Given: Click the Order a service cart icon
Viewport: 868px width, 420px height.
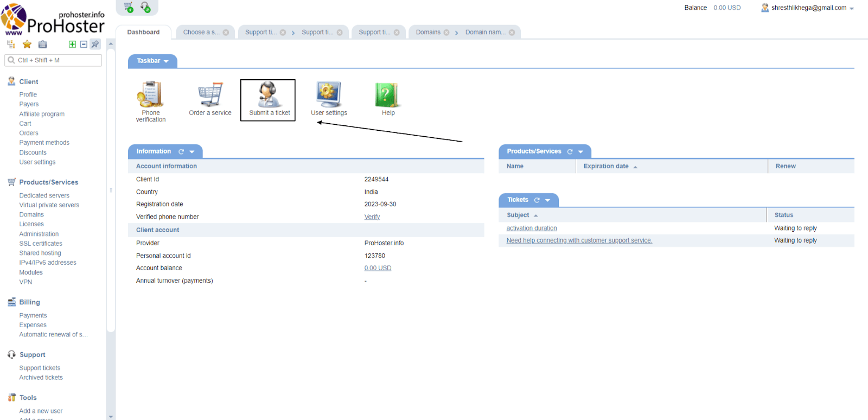Looking at the screenshot, I should click(x=210, y=95).
